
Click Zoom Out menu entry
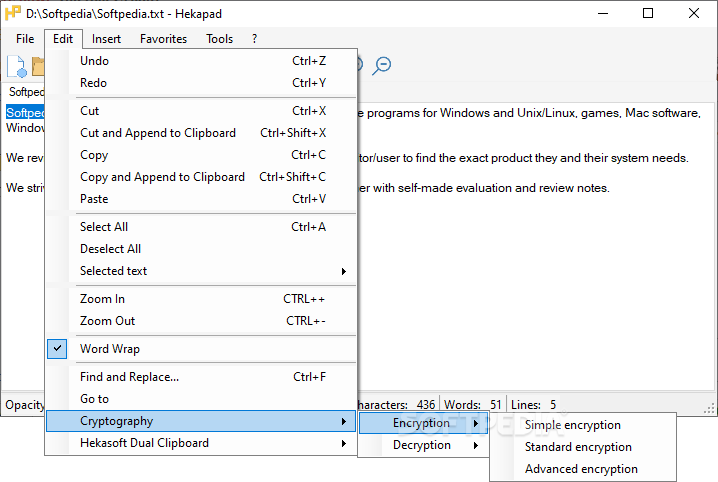201,321
